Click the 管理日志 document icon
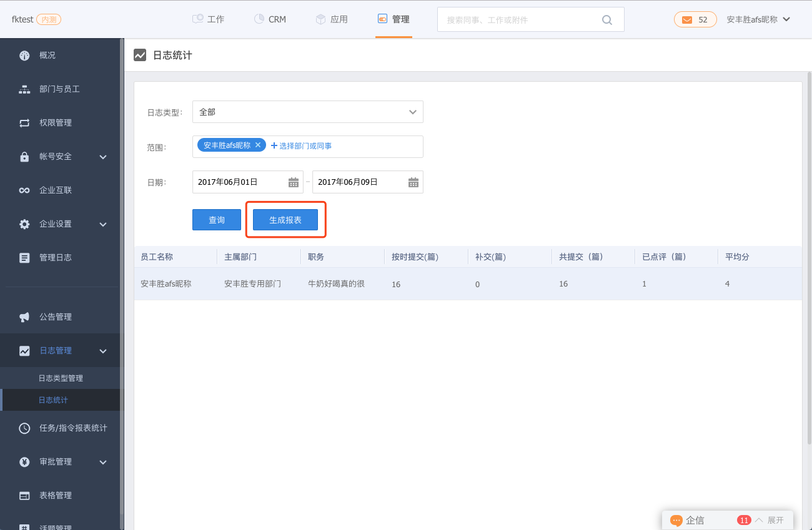 pyautogui.click(x=24, y=258)
